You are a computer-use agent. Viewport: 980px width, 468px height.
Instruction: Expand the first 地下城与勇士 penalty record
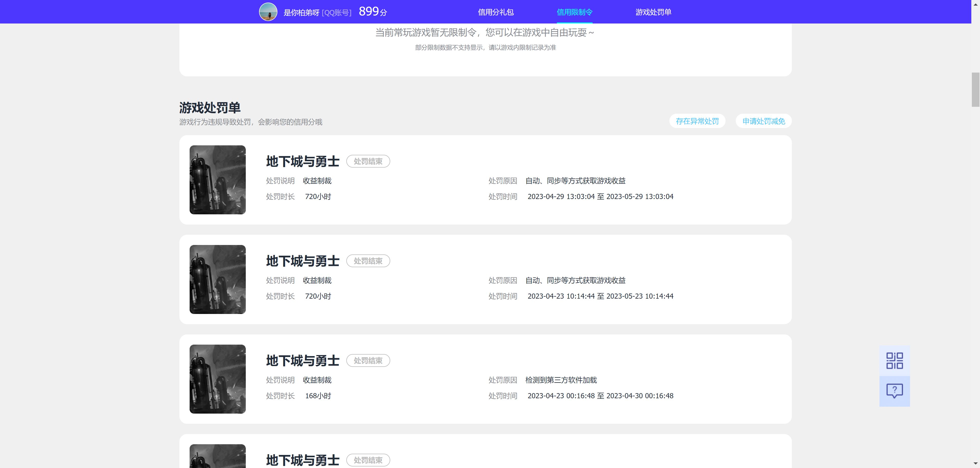tap(302, 161)
